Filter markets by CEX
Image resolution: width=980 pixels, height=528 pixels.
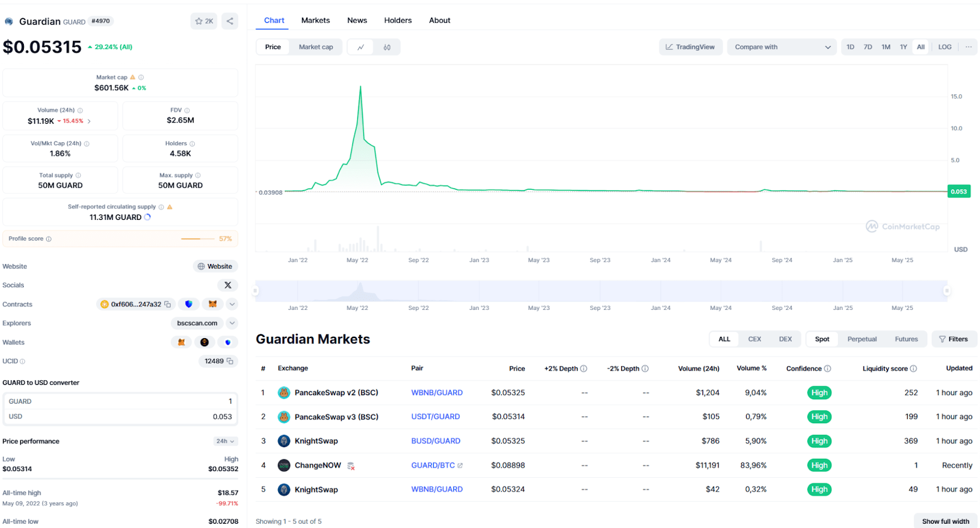click(755, 339)
